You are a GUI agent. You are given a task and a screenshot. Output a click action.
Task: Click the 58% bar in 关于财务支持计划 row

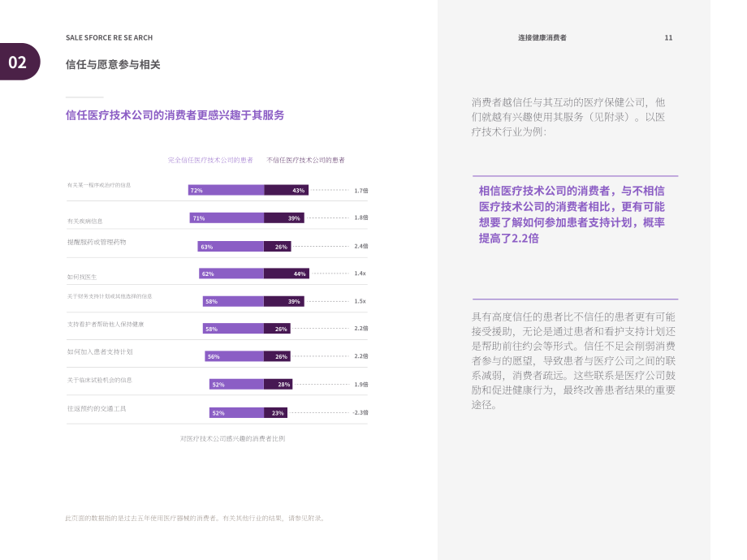click(x=234, y=301)
